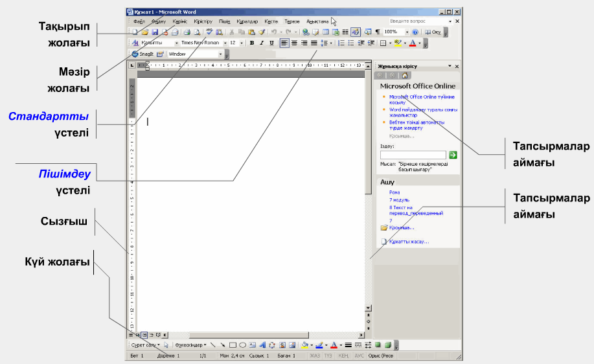Select the Rectangle drawing tool

[x=233, y=345]
